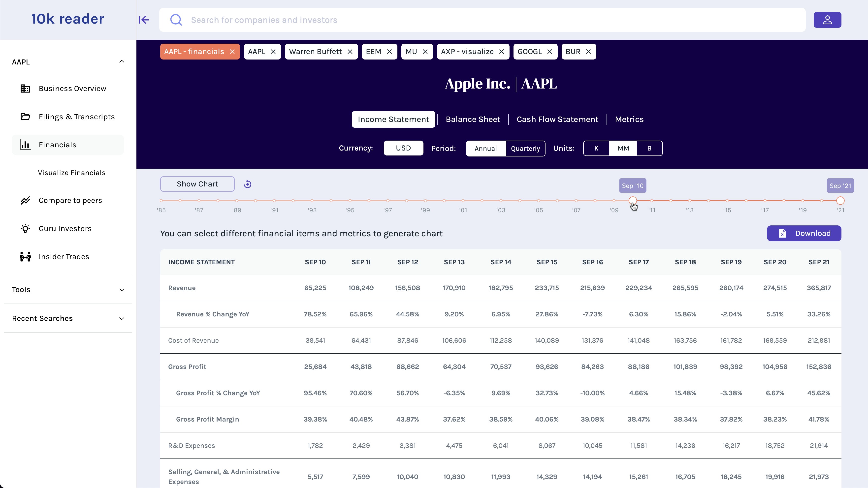Close the GOOGL tab
Viewport: 868px width, 488px height.
(550, 52)
